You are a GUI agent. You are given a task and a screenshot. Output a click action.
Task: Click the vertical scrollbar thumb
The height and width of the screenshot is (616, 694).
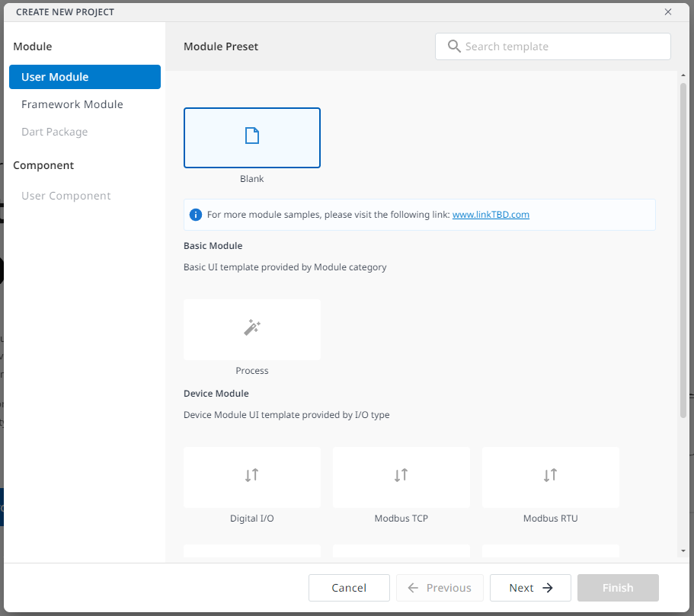click(x=683, y=250)
